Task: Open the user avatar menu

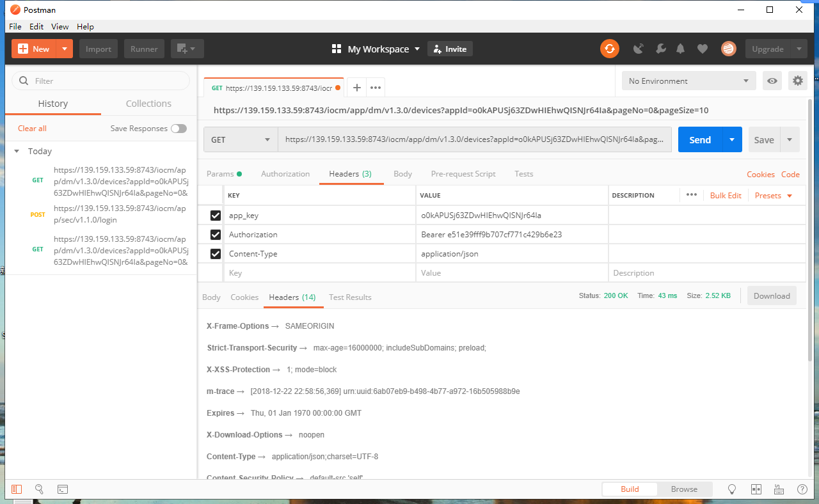Action: (x=728, y=49)
